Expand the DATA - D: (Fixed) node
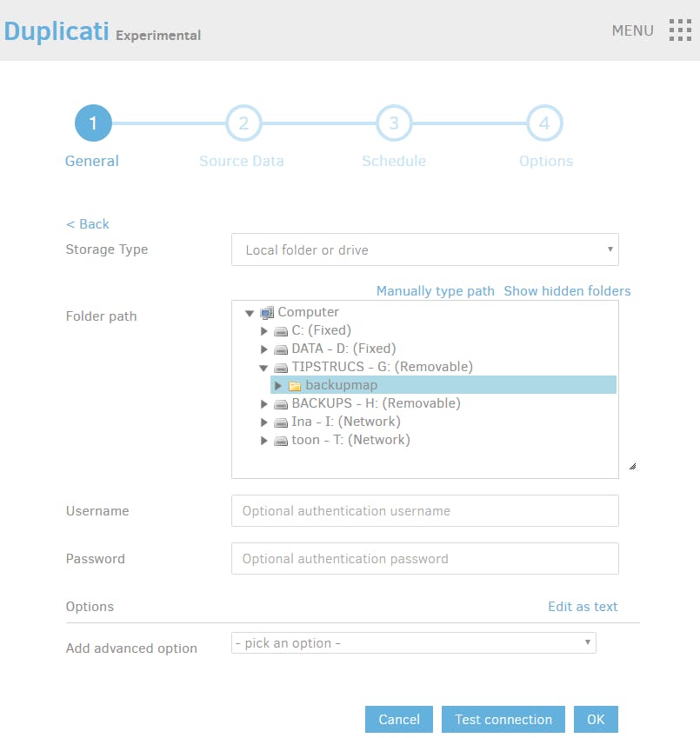700x738 pixels. (x=264, y=349)
